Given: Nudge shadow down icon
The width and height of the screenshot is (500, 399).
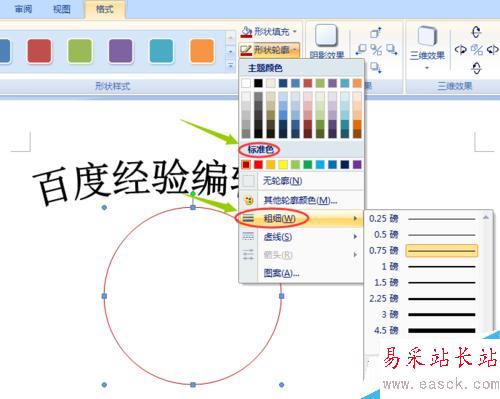Looking at the screenshot, I should [376, 67].
